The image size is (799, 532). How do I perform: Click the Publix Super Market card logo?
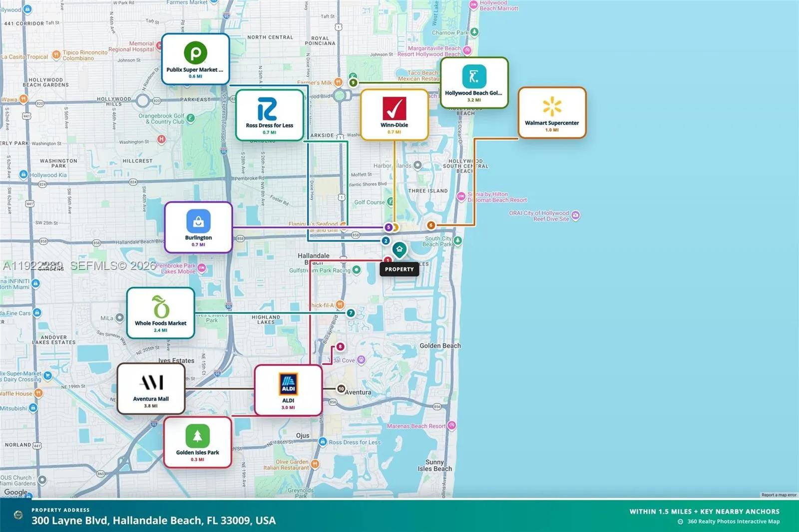click(196, 52)
